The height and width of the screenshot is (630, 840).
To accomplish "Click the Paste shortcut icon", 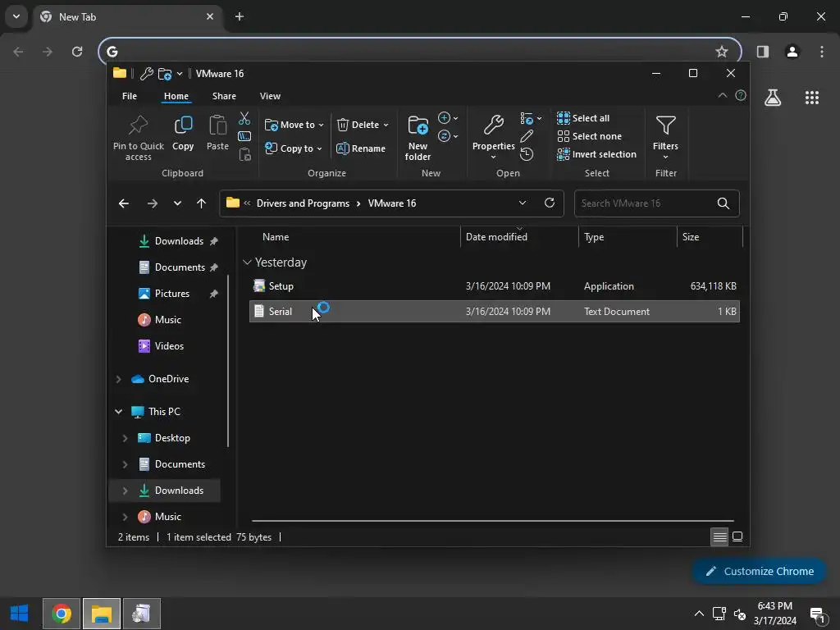I will tap(244, 154).
